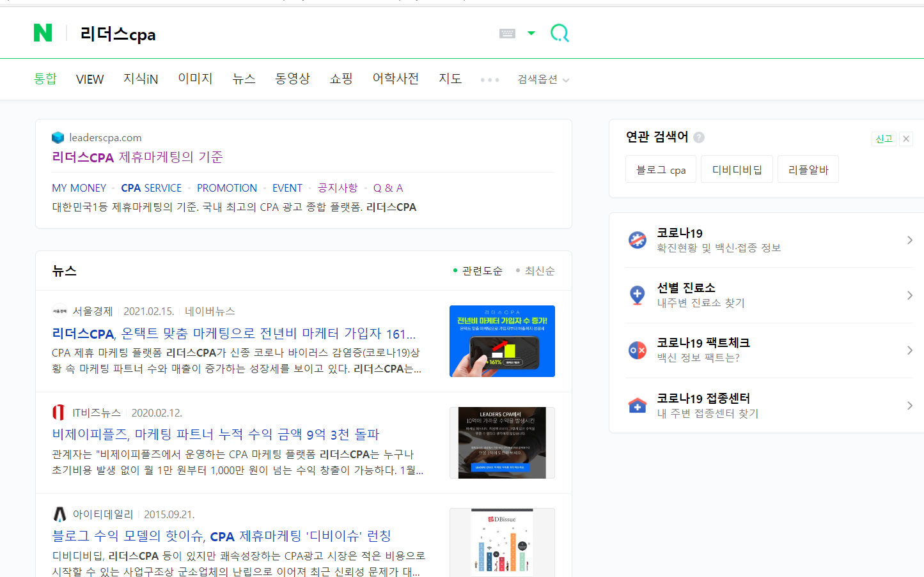924x577 pixels.
Task: Expand the 코로나19 row chevron
Action: (x=909, y=240)
